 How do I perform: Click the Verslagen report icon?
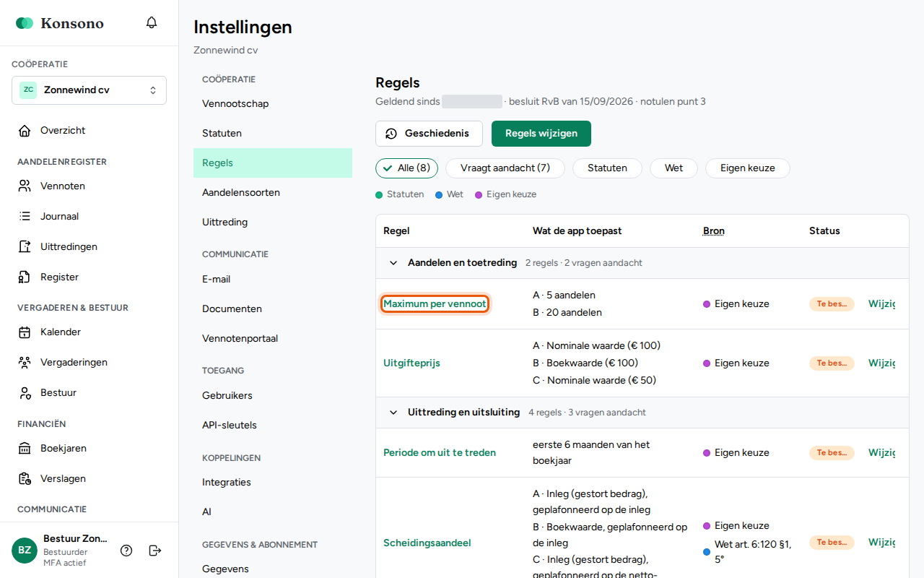click(x=25, y=479)
